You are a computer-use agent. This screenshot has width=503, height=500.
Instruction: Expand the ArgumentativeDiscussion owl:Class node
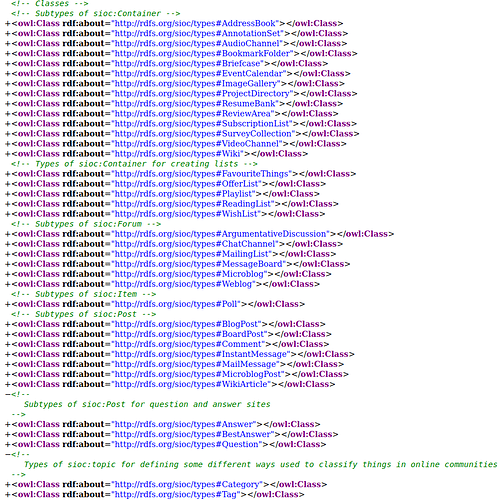[8, 234]
